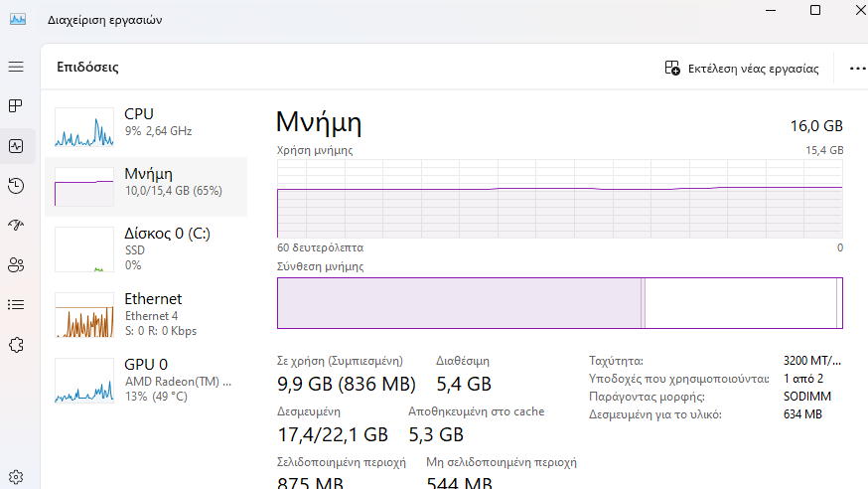
Task: Open the Users page icon
Action: (16, 265)
